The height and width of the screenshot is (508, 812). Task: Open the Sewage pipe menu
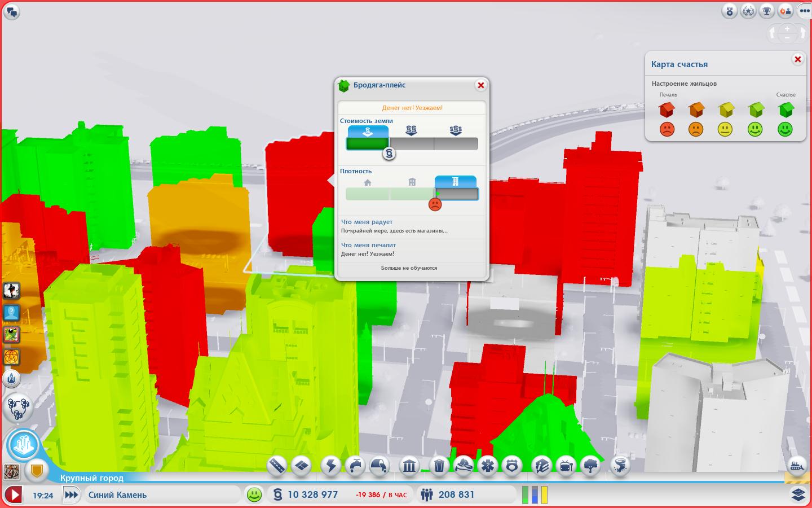[380, 466]
